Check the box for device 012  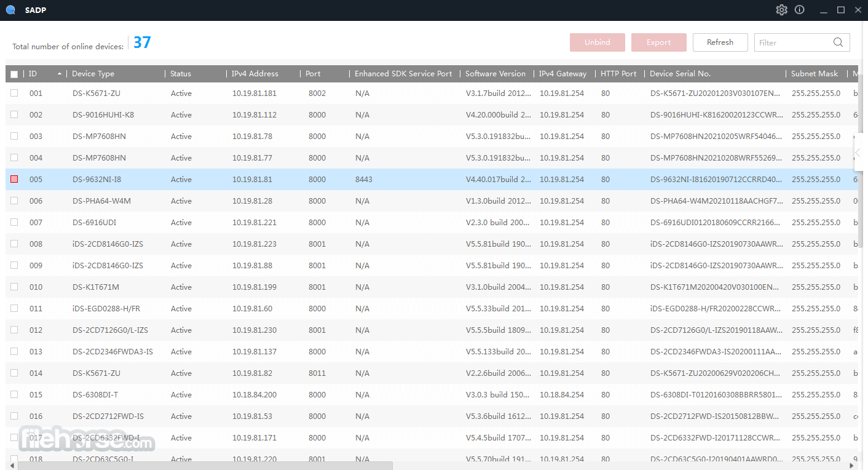click(x=14, y=330)
